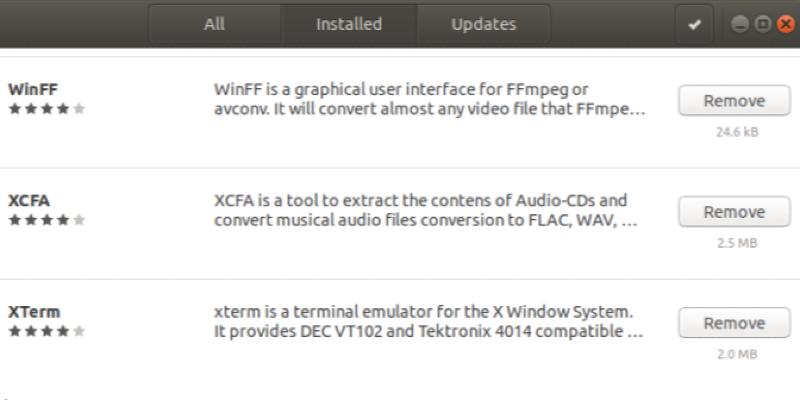Screen dimensions: 800x400
Task: Open the WinFF app entry title
Action: tap(32, 88)
